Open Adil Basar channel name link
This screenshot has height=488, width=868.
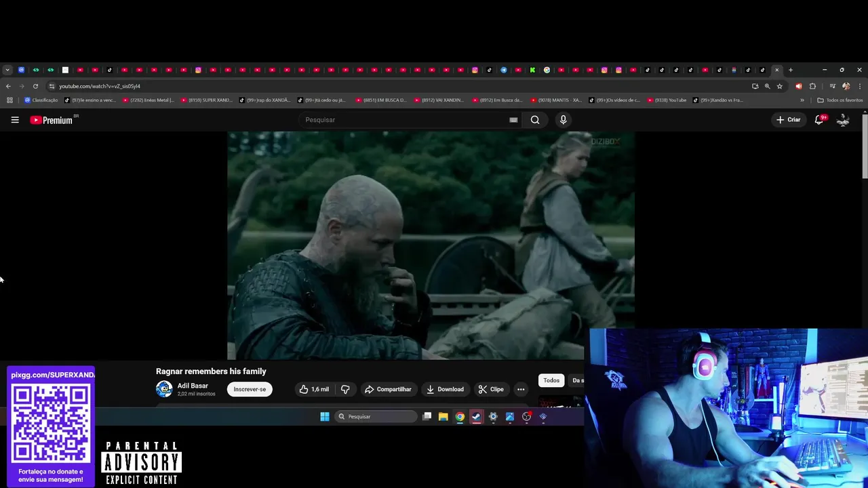tap(193, 386)
